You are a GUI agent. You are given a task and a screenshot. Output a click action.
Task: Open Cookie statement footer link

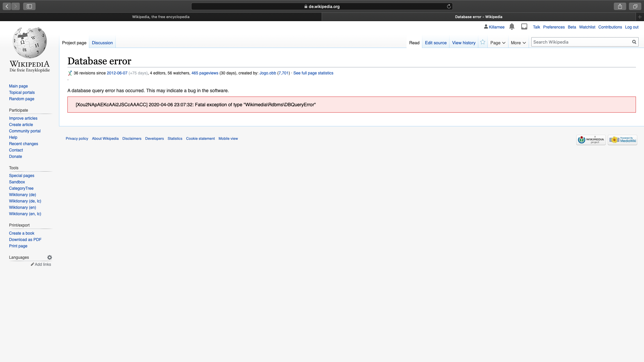[200, 138]
